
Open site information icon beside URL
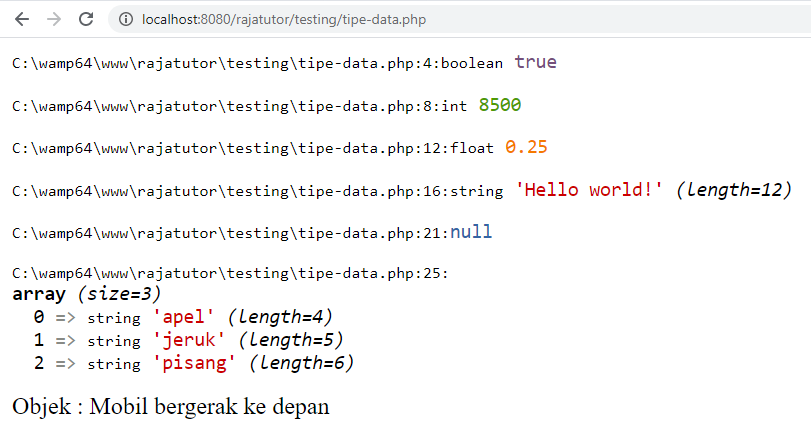pos(125,19)
